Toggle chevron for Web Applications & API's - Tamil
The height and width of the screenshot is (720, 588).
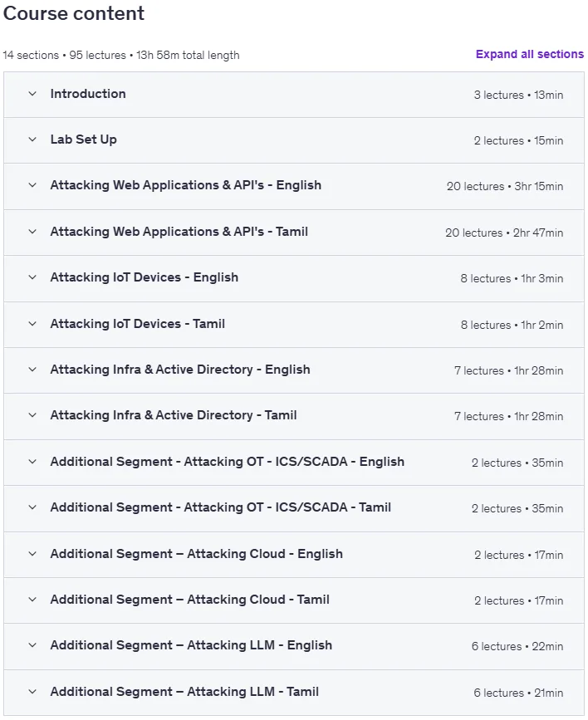[32, 232]
